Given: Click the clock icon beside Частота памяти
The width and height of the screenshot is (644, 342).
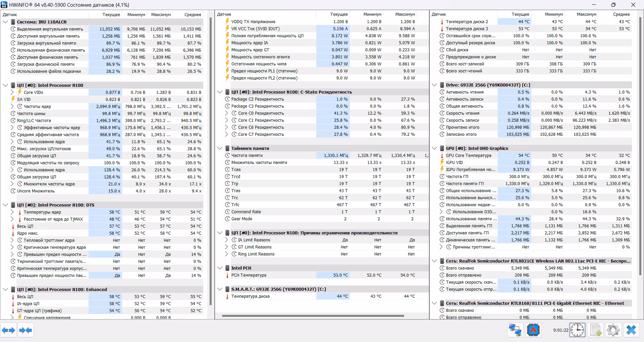Looking at the screenshot, I should click(227, 156).
